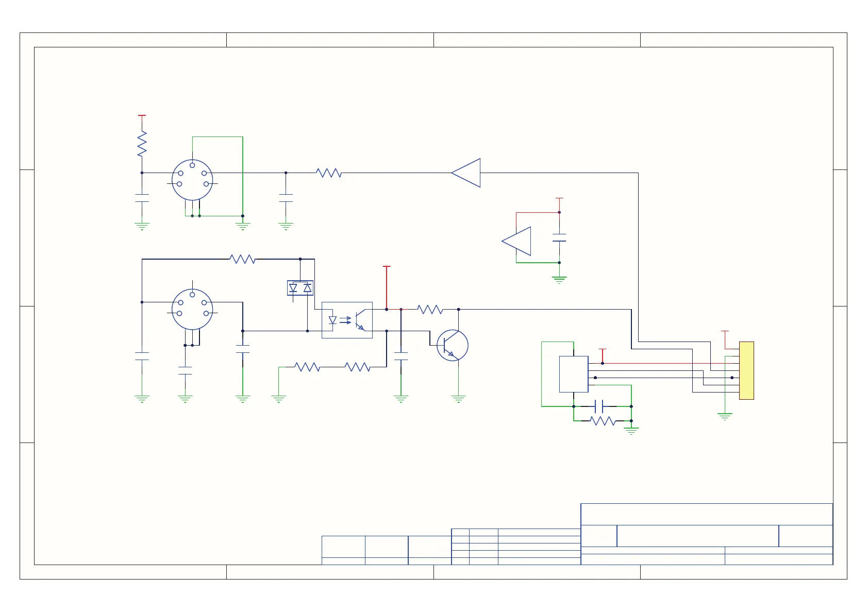Image resolution: width=868 pixels, height=613 pixels.
Task: Select the capacitor under the pull-up resistor
Action: click(142, 198)
